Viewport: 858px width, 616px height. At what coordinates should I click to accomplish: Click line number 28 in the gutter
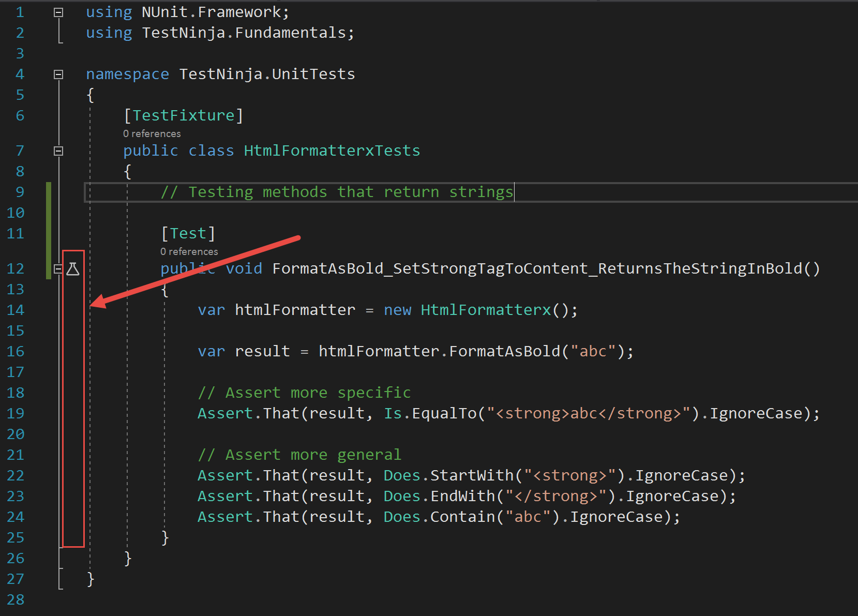(16, 599)
